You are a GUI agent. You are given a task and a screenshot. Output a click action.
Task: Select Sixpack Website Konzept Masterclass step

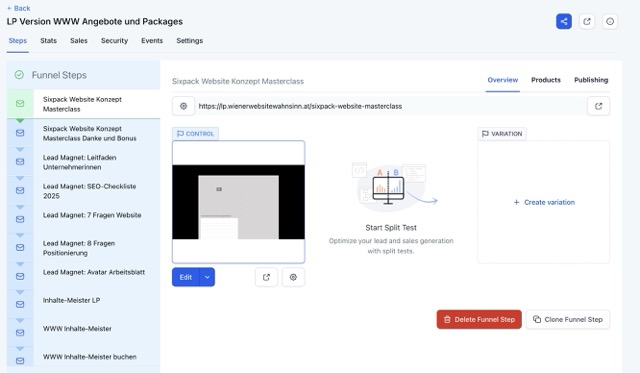pyautogui.click(x=97, y=104)
